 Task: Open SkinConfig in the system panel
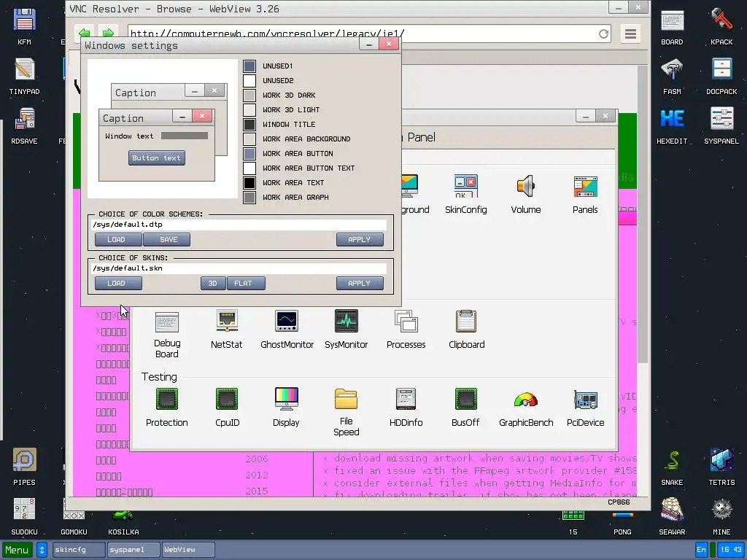pos(465,194)
